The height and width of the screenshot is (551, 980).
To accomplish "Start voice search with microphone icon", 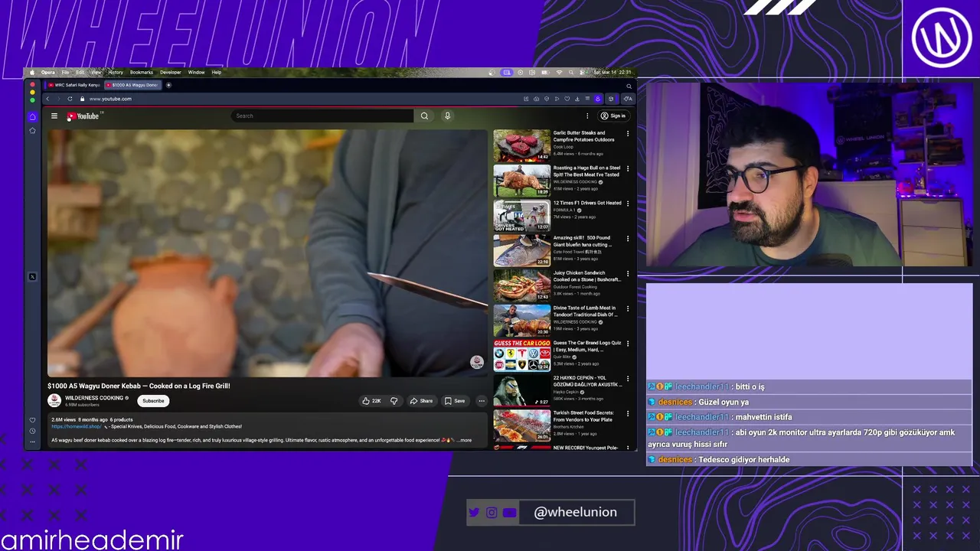I will click(x=447, y=116).
